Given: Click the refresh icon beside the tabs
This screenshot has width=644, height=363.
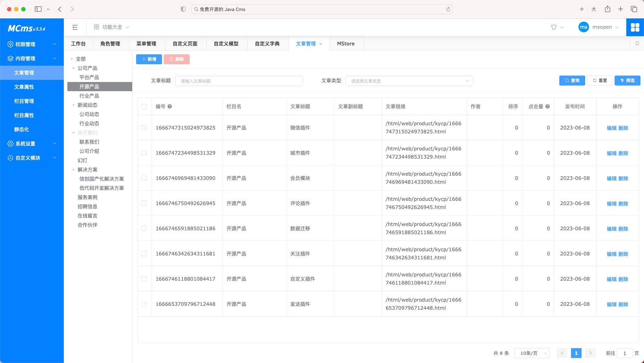Looking at the screenshot, I should (x=638, y=43).
